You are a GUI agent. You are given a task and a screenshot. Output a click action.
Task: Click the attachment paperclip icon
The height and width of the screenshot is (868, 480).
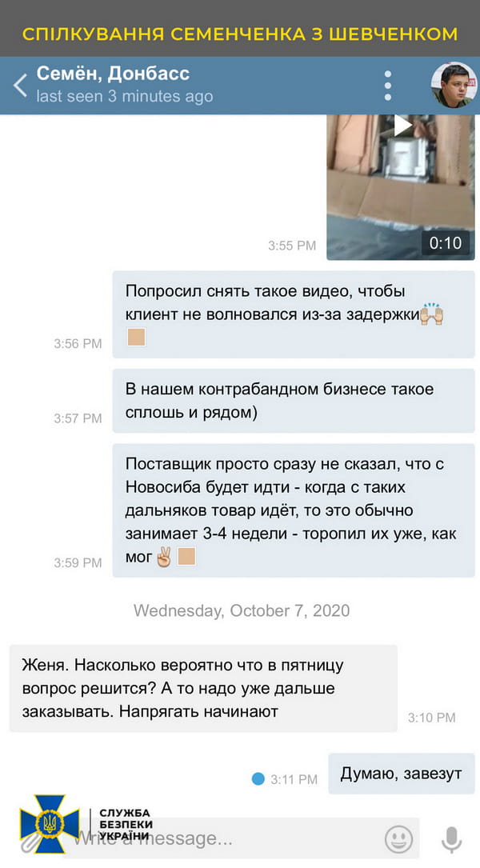pyautogui.click(x=28, y=842)
